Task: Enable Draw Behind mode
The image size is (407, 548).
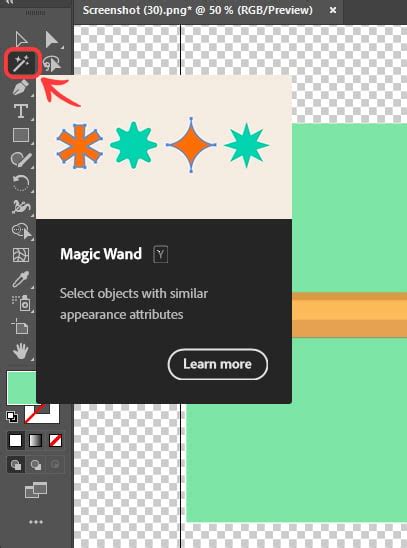Action: [x=36, y=465]
